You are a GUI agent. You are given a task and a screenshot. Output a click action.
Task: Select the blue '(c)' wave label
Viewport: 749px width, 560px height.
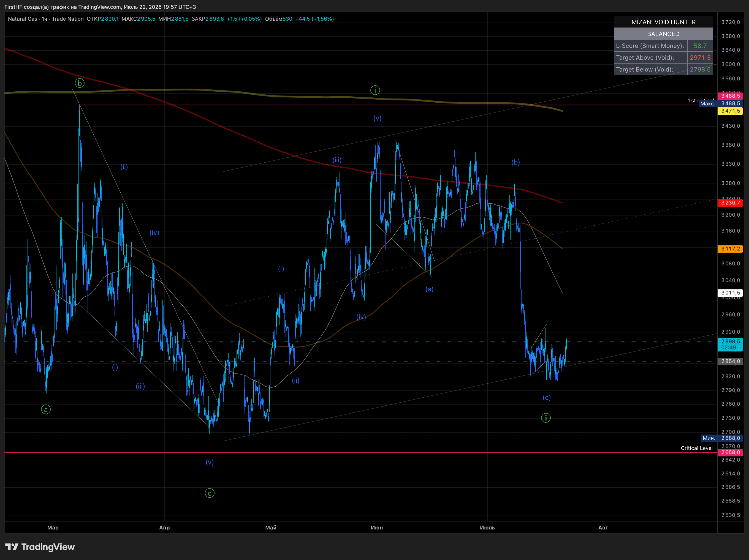[x=547, y=397]
